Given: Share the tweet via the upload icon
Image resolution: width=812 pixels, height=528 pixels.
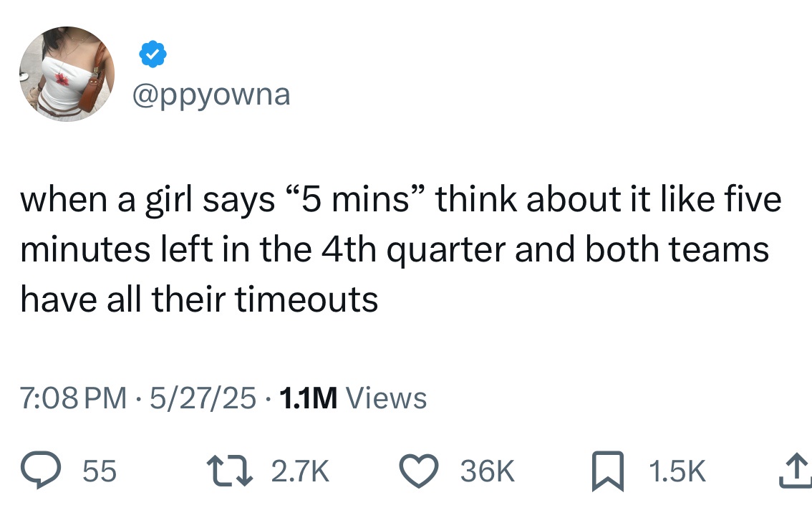Looking at the screenshot, I should 797,471.
